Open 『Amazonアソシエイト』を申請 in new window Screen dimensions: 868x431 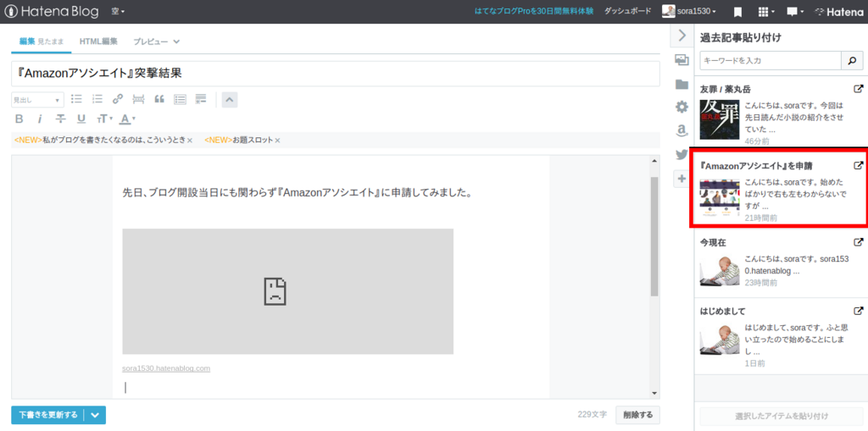coord(859,165)
